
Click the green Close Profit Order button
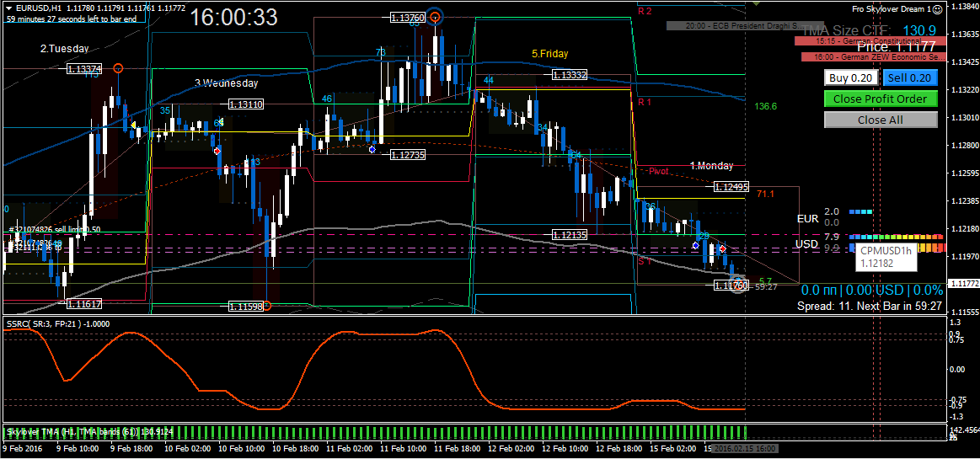click(881, 99)
